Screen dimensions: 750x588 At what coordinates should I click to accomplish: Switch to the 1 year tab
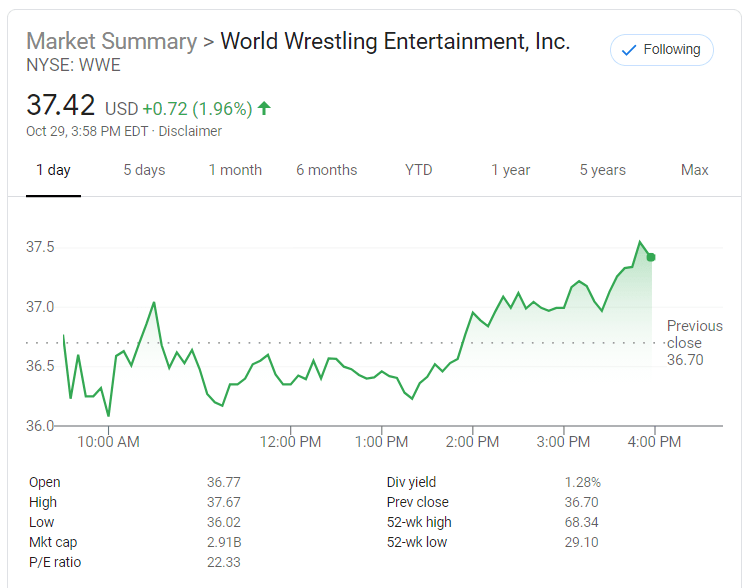510,170
